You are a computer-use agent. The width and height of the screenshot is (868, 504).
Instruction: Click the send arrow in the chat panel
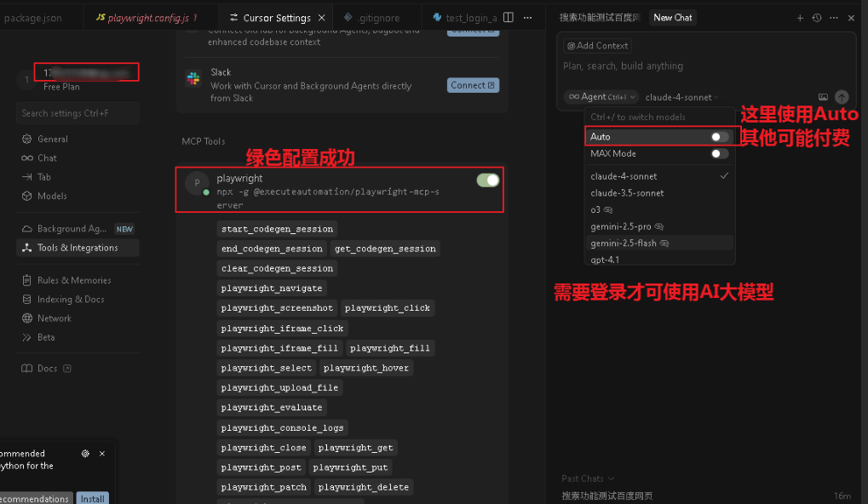tap(842, 96)
